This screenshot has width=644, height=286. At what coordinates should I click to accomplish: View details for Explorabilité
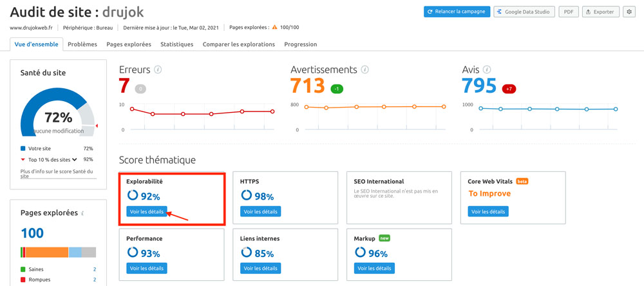tap(147, 212)
